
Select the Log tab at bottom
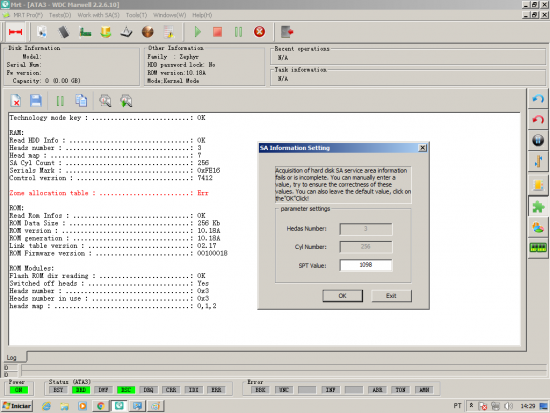coord(12,357)
